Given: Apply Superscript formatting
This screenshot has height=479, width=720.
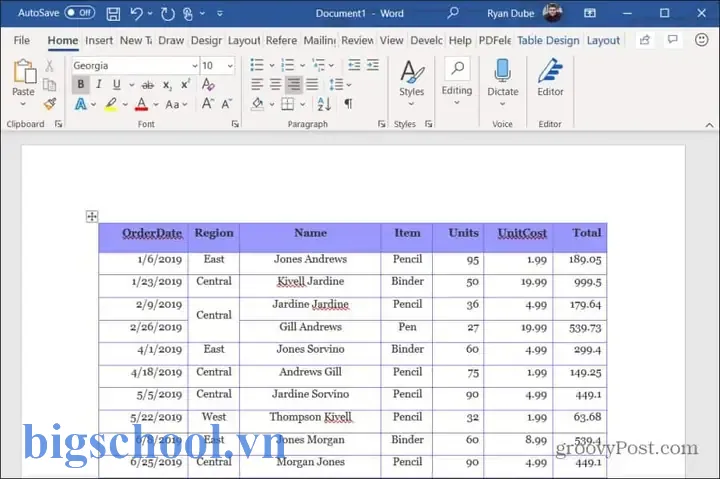Looking at the screenshot, I should pyautogui.click(x=185, y=85).
